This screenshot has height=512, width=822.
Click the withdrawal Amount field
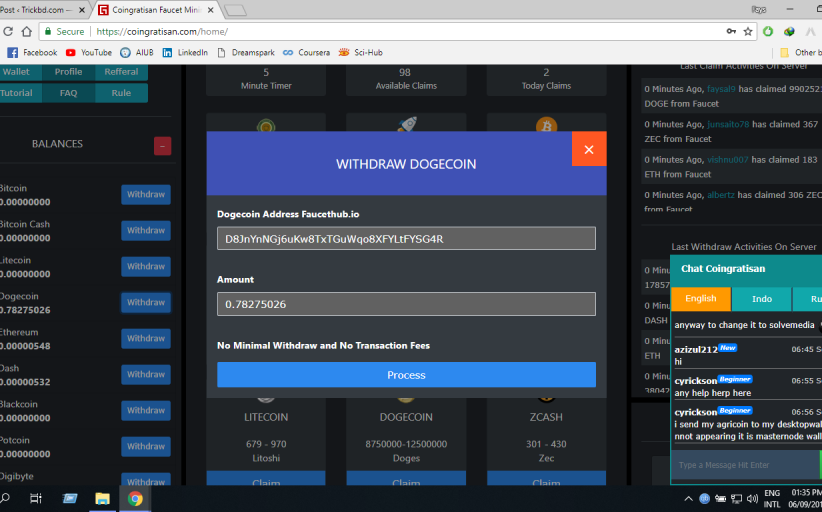click(x=406, y=304)
